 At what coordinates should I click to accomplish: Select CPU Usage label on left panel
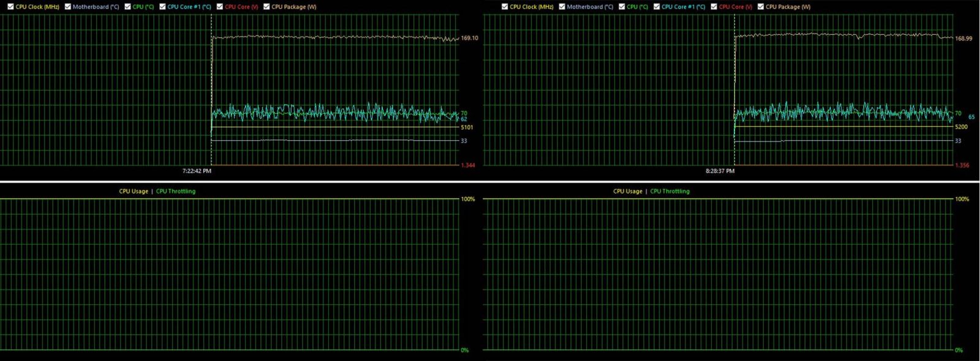click(x=134, y=192)
